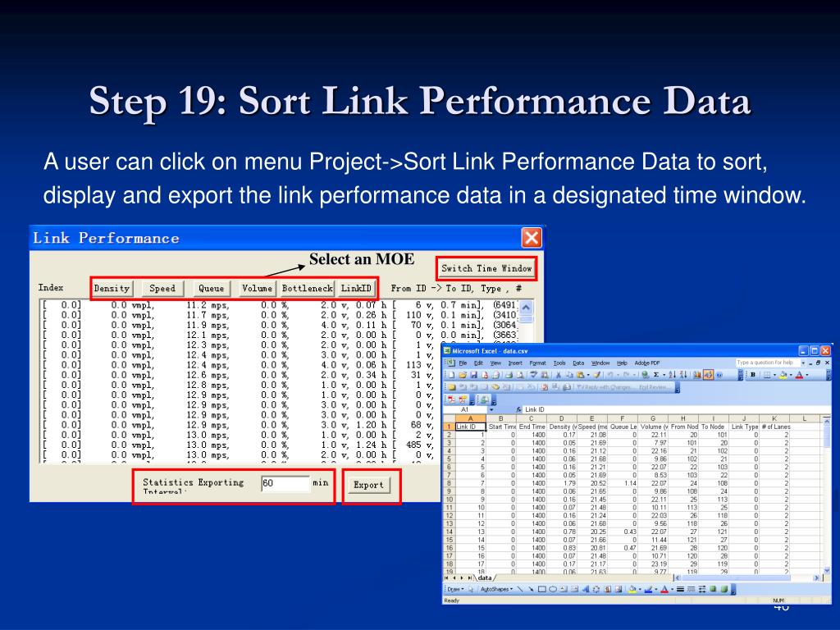Click scroll-up arrow of link performance list
The height and width of the screenshot is (630, 840).
pos(526,308)
